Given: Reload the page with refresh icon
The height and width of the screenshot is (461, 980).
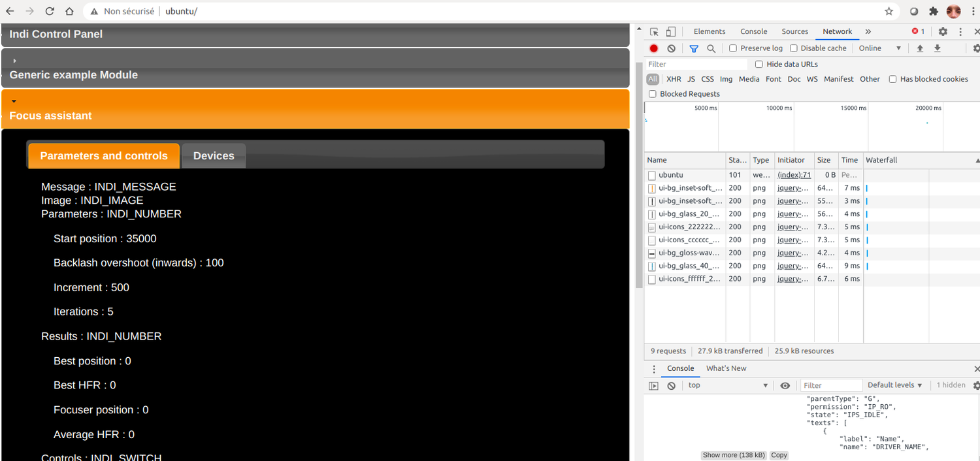Looking at the screenshot, I should pos(50,11).
